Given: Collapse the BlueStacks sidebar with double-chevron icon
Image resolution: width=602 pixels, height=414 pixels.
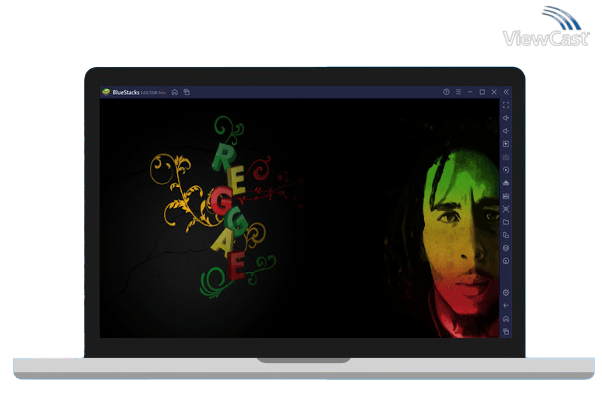Looking at the screenshot, I should point(506,92).
